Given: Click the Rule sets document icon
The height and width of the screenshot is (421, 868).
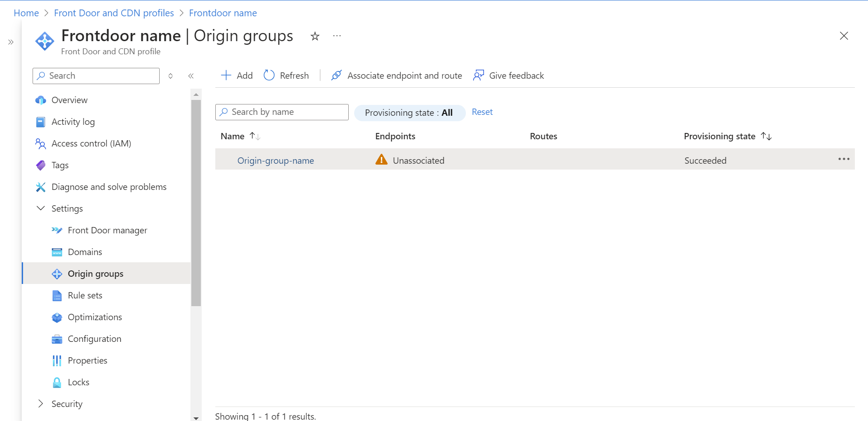Looking at the screenshot, I should pyautogui.click(x=57, y=295).
